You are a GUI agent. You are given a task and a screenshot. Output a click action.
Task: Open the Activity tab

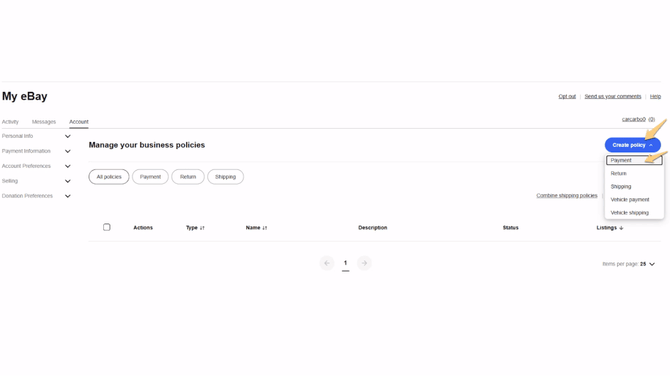[x=10, y=122]
